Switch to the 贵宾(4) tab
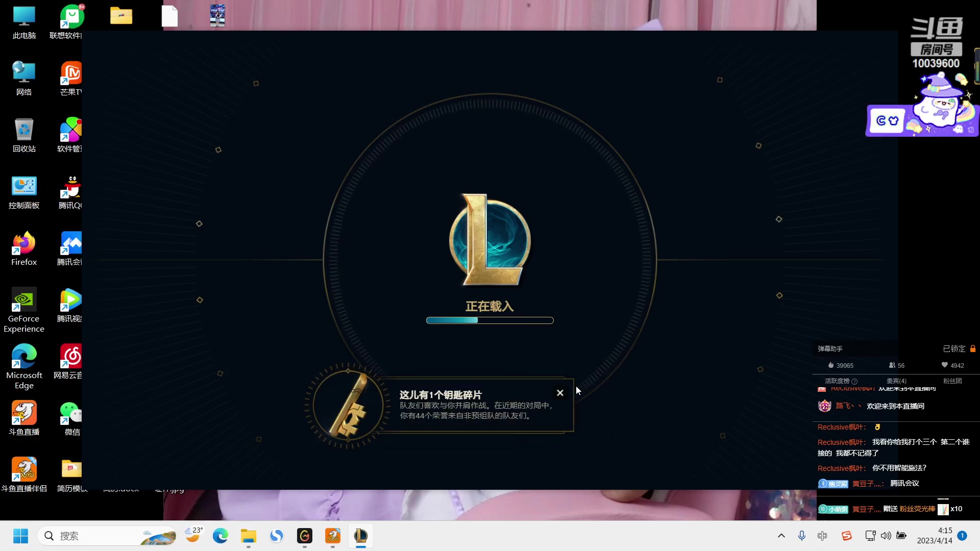Screen dimensions: 980x551 click(896, 381)
